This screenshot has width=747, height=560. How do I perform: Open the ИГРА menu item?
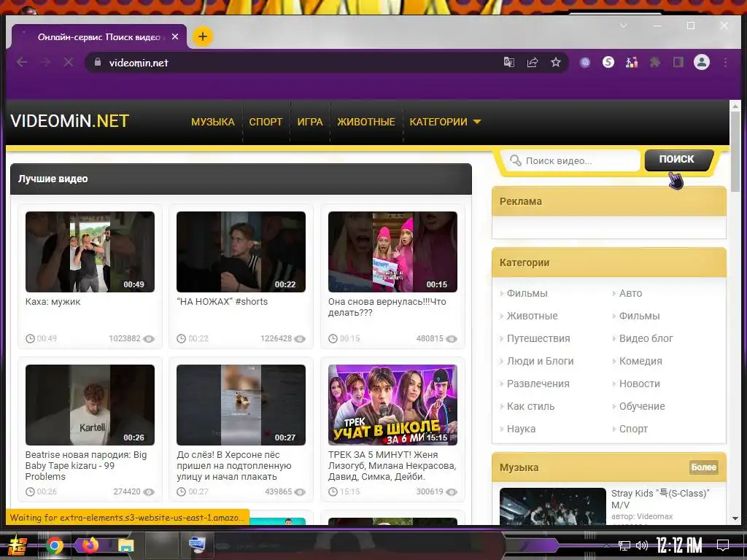tap(310, 122)
